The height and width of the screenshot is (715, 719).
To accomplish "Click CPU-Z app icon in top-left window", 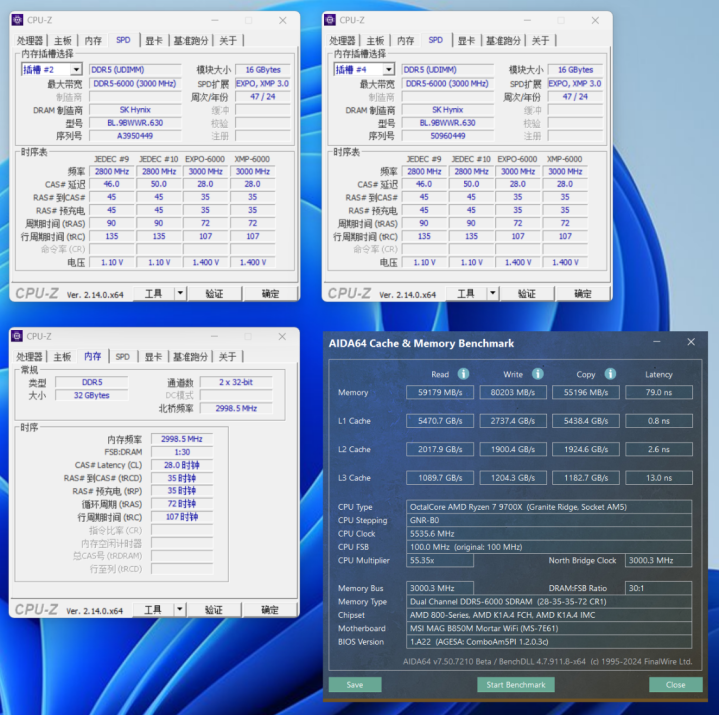I will [17, 20].
